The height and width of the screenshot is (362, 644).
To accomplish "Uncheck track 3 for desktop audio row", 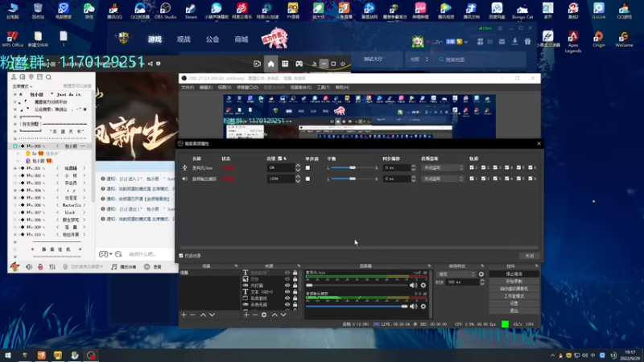I will (x=495, y=179).
